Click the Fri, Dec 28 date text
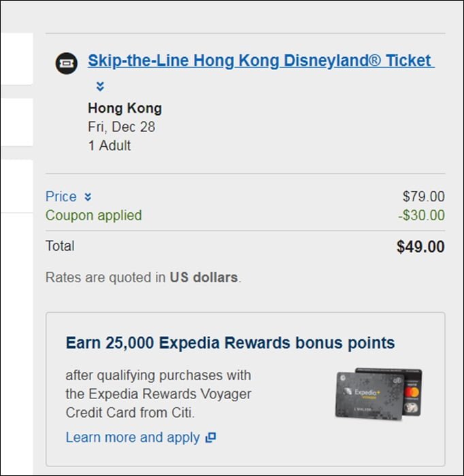The height and width of the screenshot is (476, 464). [122, 127]
